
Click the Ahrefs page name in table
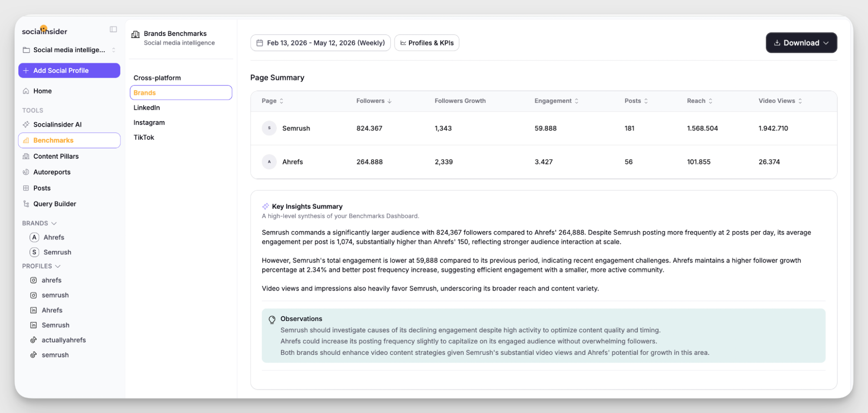293,162
